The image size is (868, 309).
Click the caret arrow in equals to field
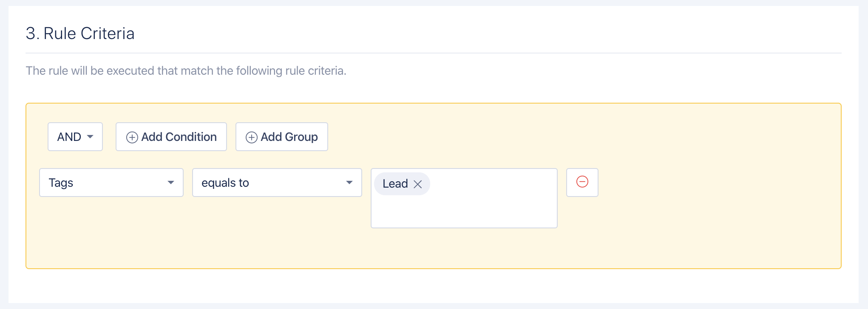point(349,183)
